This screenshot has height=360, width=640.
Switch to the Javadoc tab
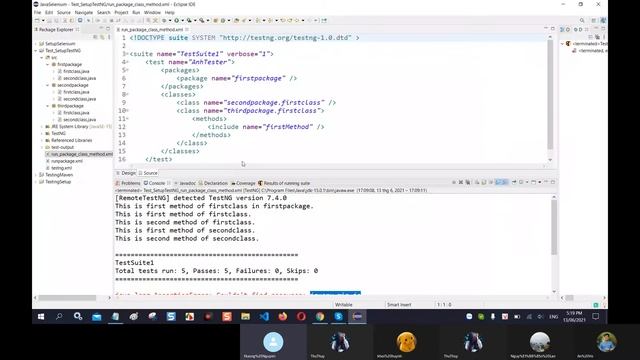pos(185,183)
